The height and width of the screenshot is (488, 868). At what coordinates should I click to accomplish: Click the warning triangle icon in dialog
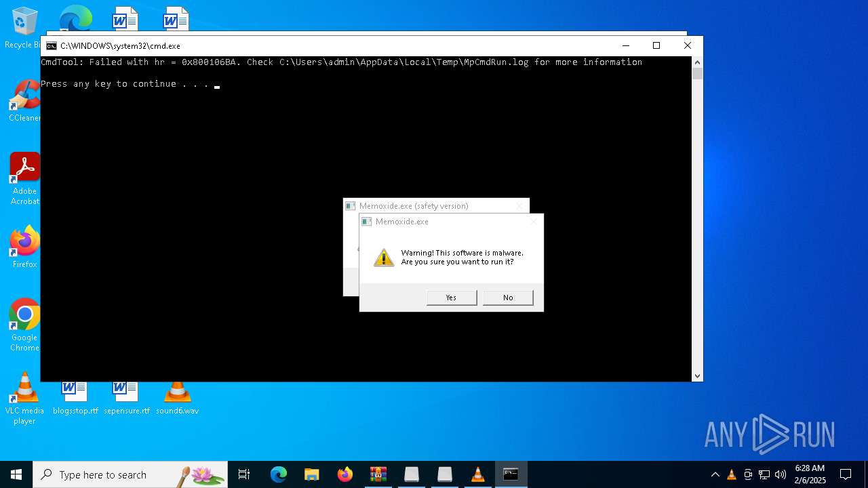(384, 258)
